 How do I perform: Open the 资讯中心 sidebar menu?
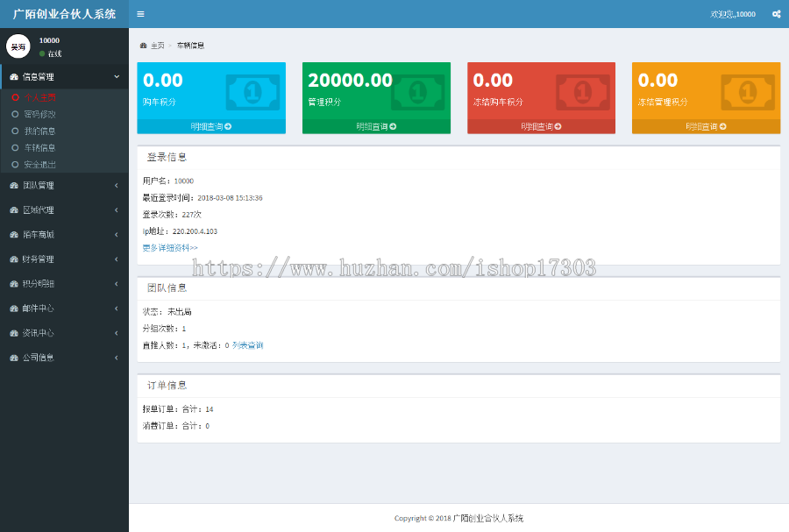(39, 333)
